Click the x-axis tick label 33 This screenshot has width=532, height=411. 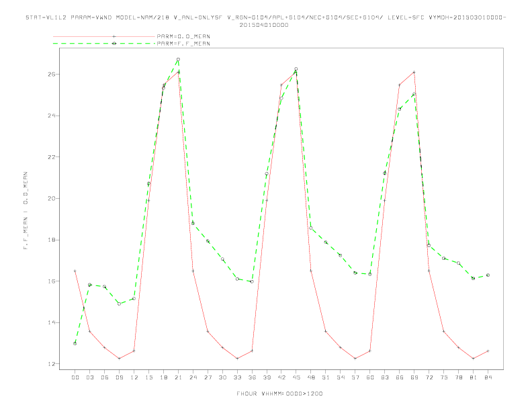[237, 377]
